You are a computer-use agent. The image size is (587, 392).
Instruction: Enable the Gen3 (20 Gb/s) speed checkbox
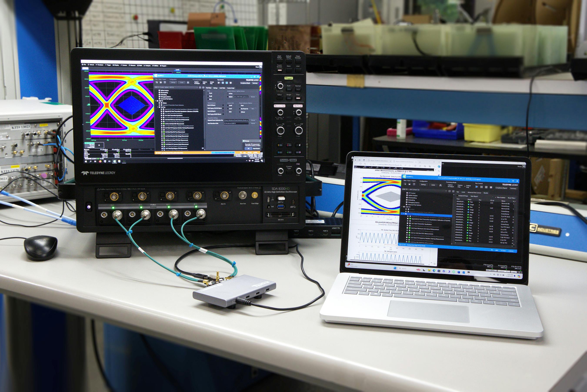click(223, 111)
